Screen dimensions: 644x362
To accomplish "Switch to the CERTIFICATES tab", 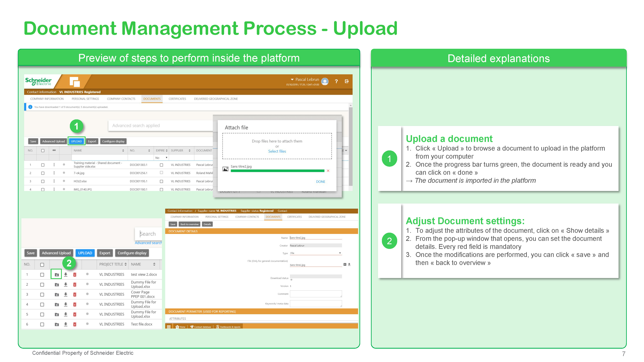I will 177,99.
